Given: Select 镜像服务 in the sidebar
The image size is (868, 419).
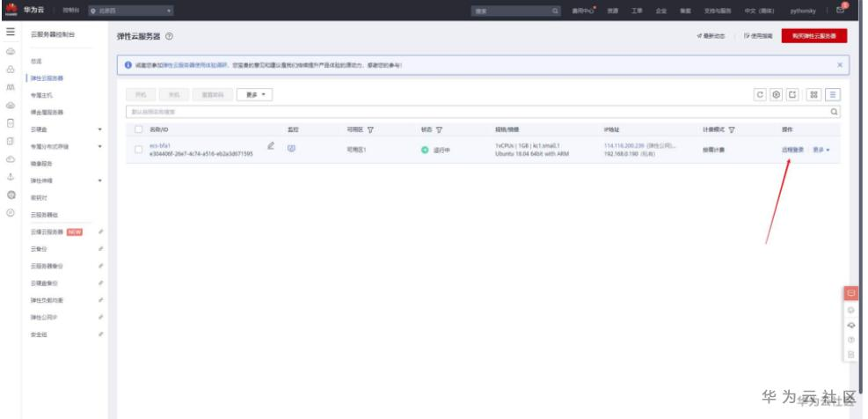Looking at the screenshot, I should pos(42,164).
